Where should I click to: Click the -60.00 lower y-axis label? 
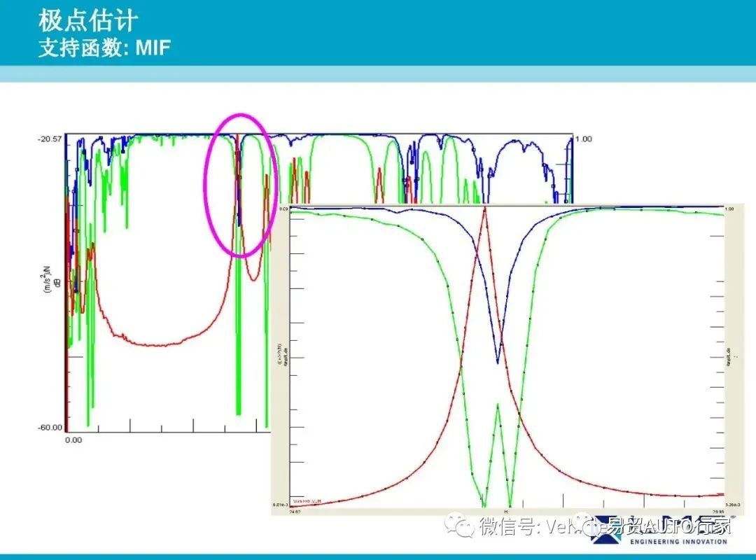pyautogui.click(x=50, y=428)
